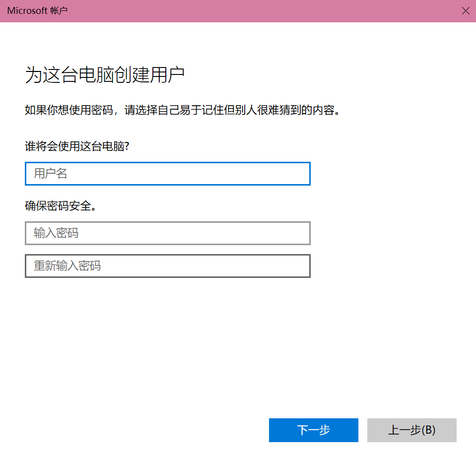This screenshot has width=476, height=460.
Task: Click the label 谁将会使用这台电脑?
Action: (x=77, y=146)
